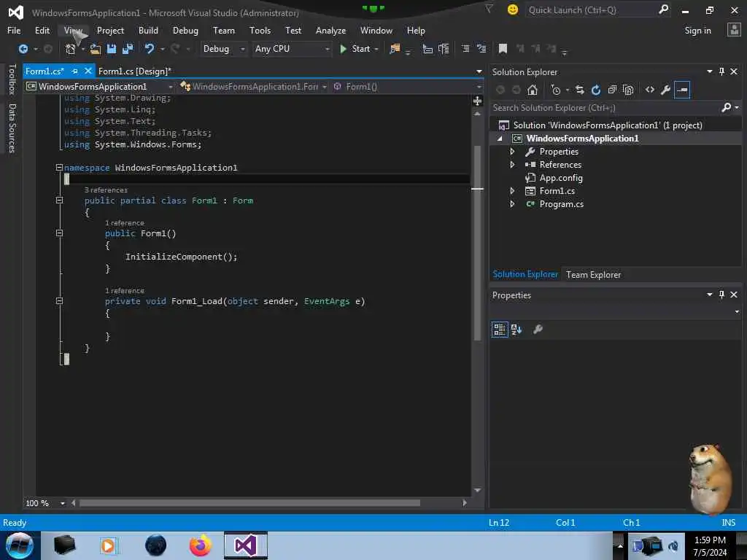Expand the Program.cs node in Solution Explorer

(512, 204)
